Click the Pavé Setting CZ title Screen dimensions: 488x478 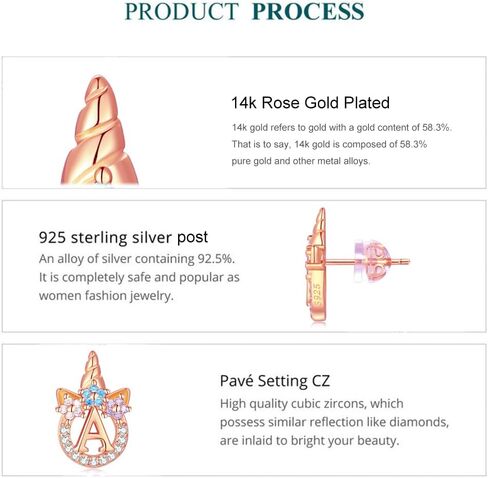275,381
